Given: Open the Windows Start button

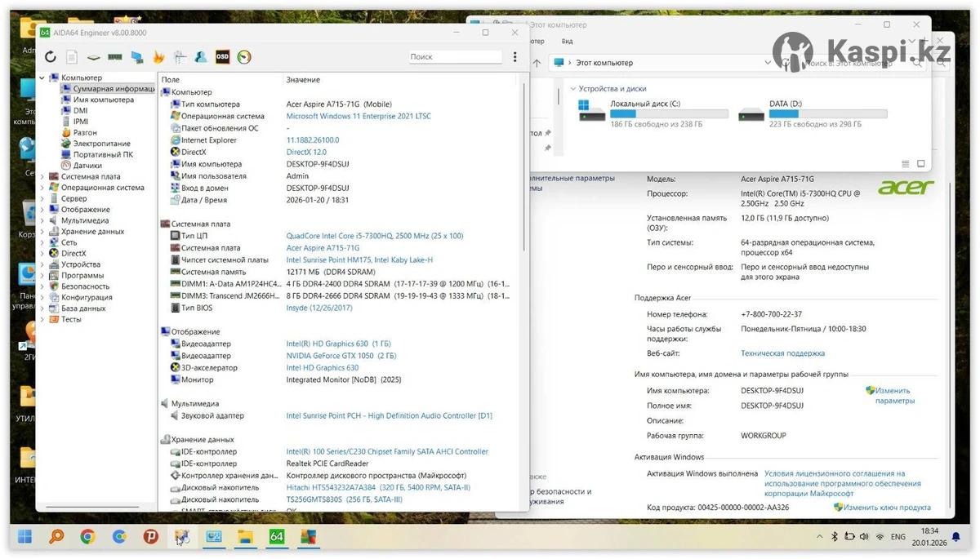Looking at the screenshot, I should point(24,536).
